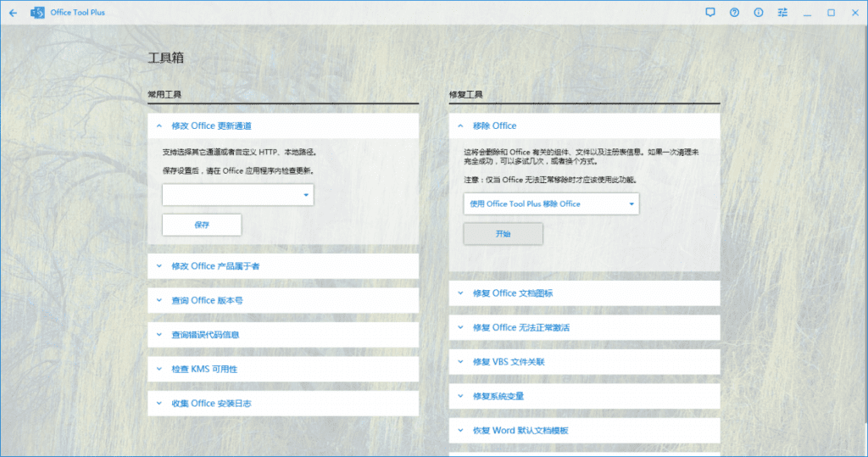This screenshot has width=868, height=457.
Task: Expand 修复 Office 无法正常激活 section
Action: [x=584, y=328]
